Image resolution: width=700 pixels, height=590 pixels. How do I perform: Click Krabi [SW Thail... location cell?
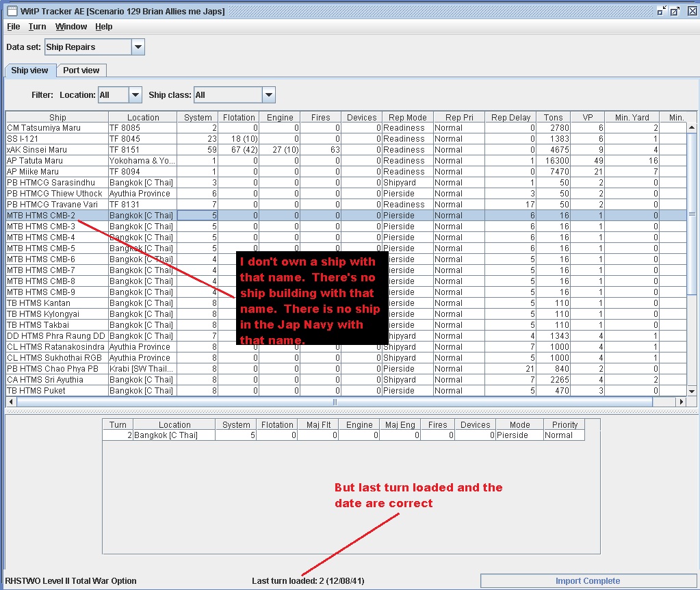pos(143,368)
